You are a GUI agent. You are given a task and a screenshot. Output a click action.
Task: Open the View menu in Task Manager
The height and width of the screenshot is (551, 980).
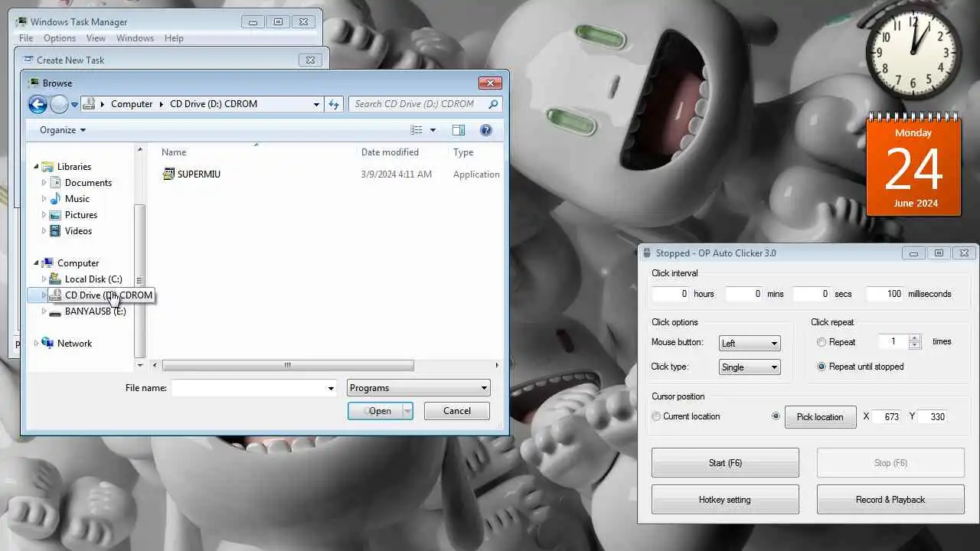click(x=96, y=38)
